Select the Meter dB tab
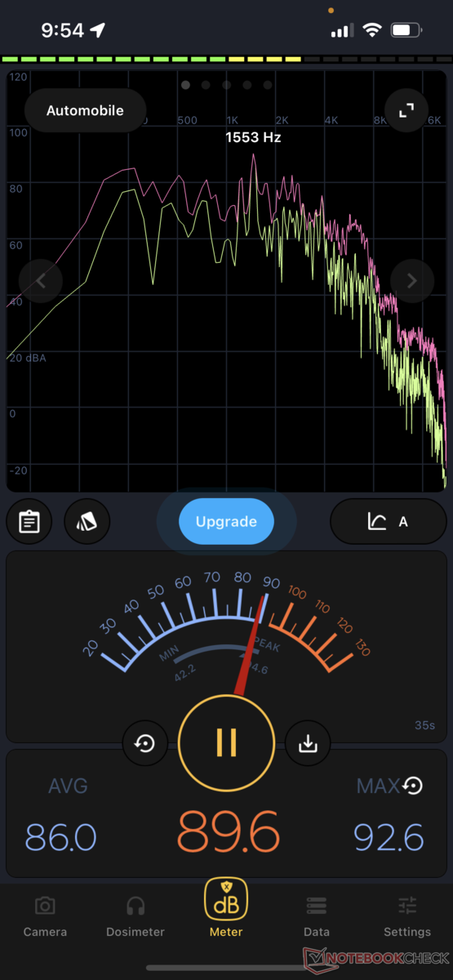Viewport: 453px width, 980px height. (226, 908)
